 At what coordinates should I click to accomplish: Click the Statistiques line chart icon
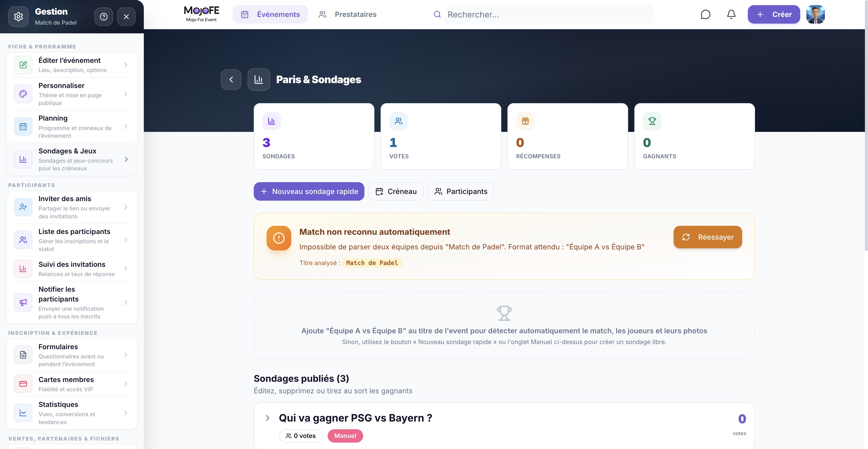pyautogui.click(x=23, y=413)
